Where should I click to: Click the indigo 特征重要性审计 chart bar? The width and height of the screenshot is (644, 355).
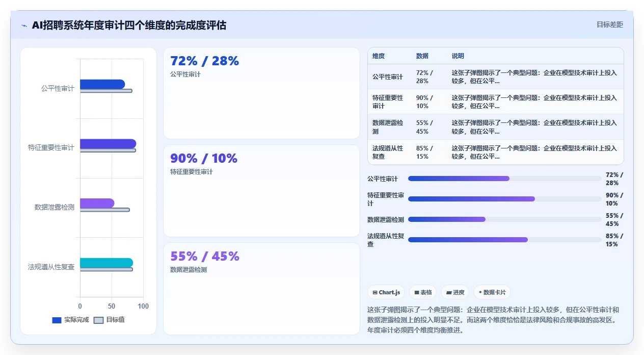(x=108, y=144)
